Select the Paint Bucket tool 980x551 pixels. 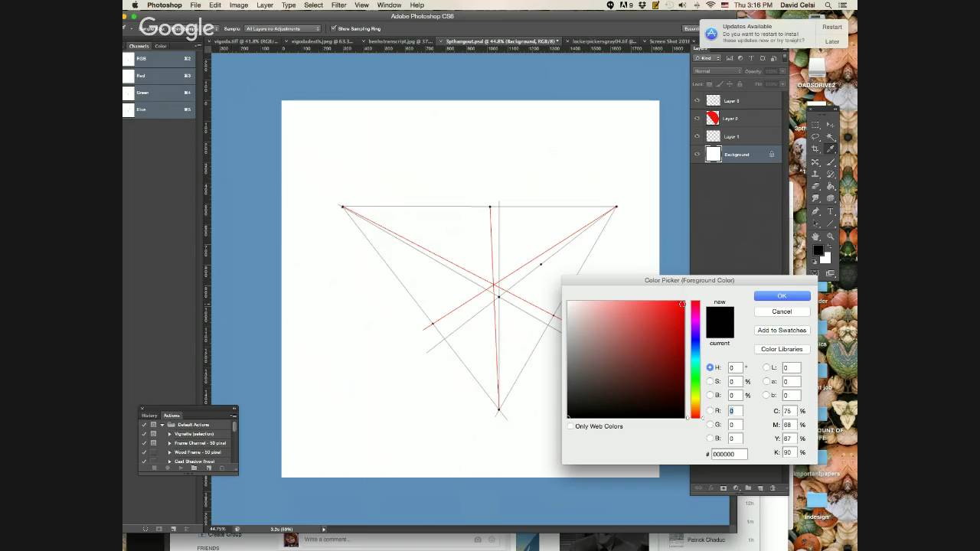point(831,185)
